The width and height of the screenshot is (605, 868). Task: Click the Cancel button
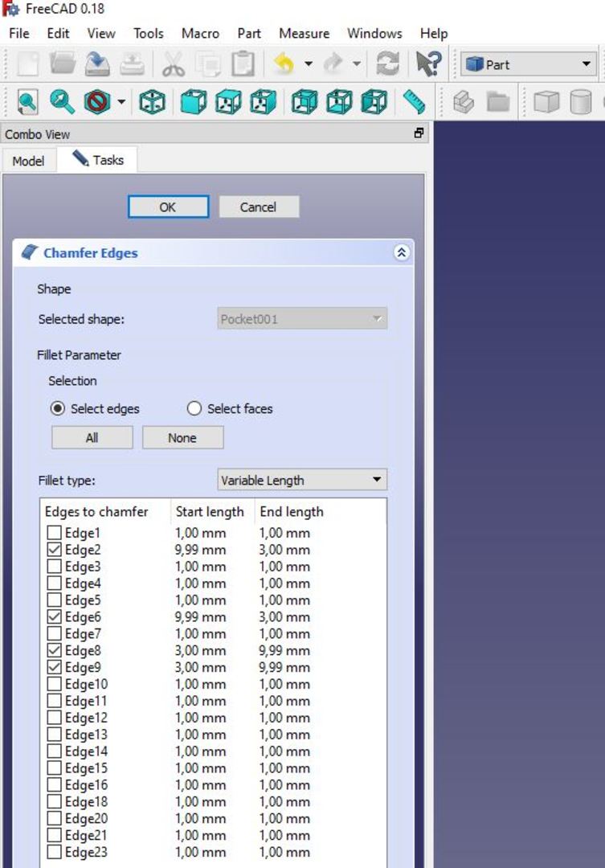(x=259, y=207)
